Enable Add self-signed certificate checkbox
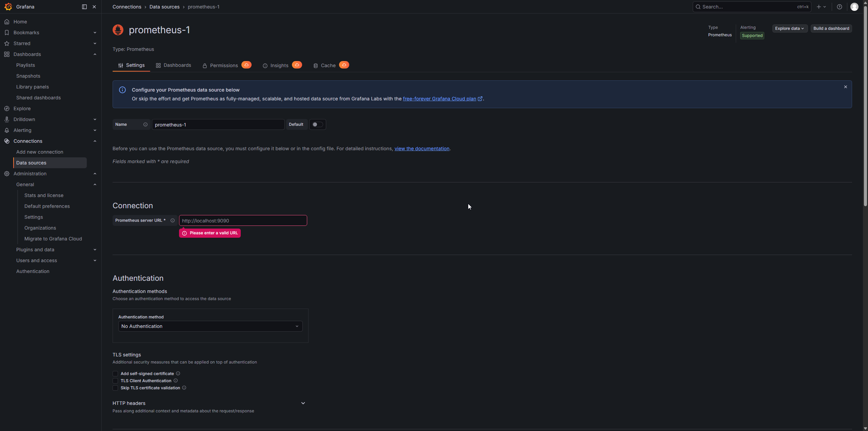The image size is (868, 431). click(115, 374)
